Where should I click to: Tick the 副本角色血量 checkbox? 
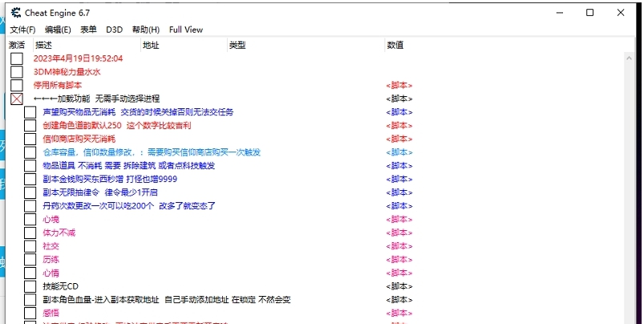[30, 300]
